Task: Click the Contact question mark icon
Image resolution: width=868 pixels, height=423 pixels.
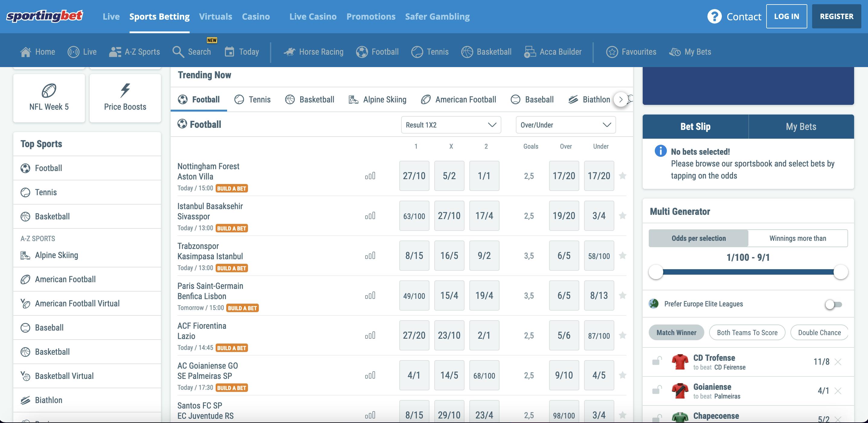Action: 714,17
